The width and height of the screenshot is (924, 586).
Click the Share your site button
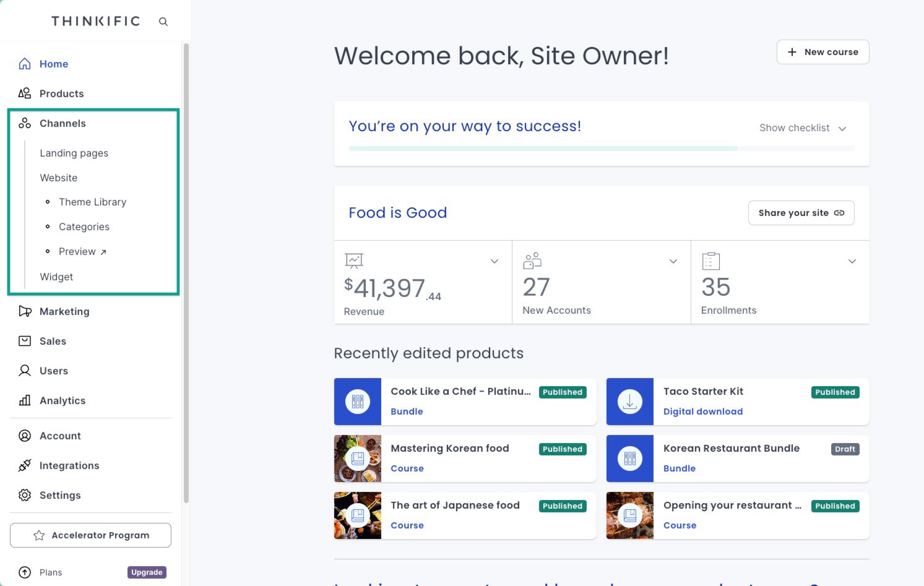(801, 212)
